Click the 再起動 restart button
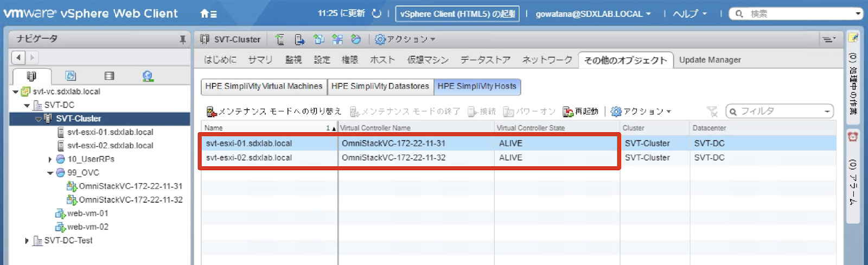 point(580,112)
